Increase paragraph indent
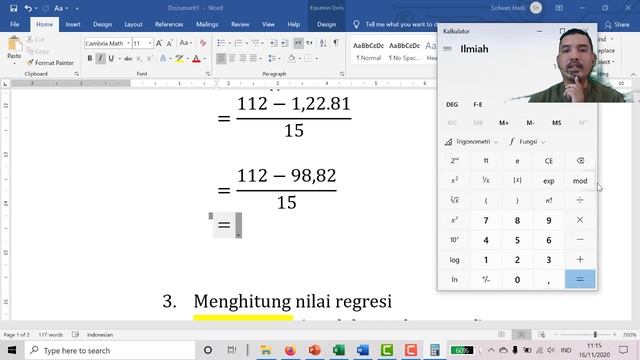This screenshot has width=640, height=360. coord(285,43)
